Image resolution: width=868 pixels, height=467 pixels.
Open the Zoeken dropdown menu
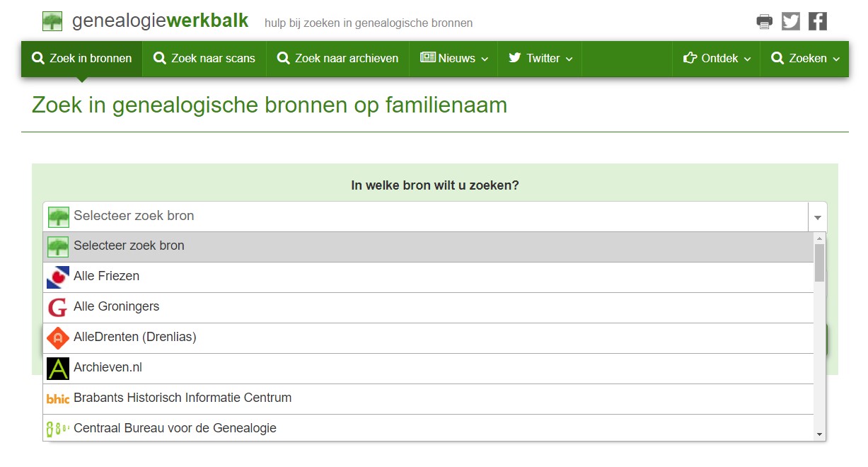[805, 59]
